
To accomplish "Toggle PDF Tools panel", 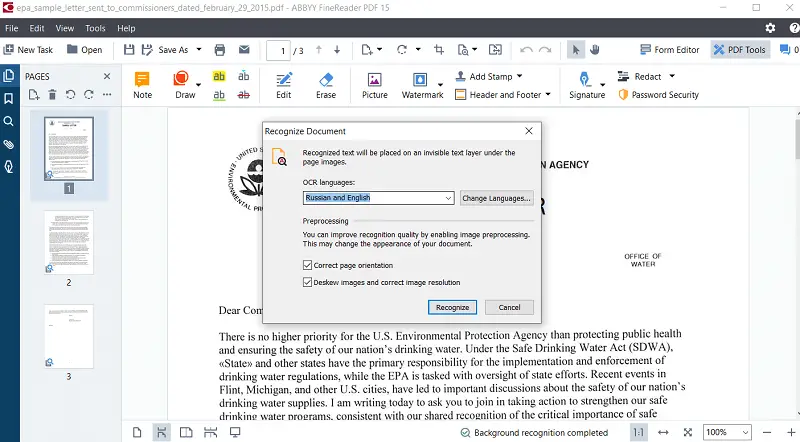I will pos(740,50).
